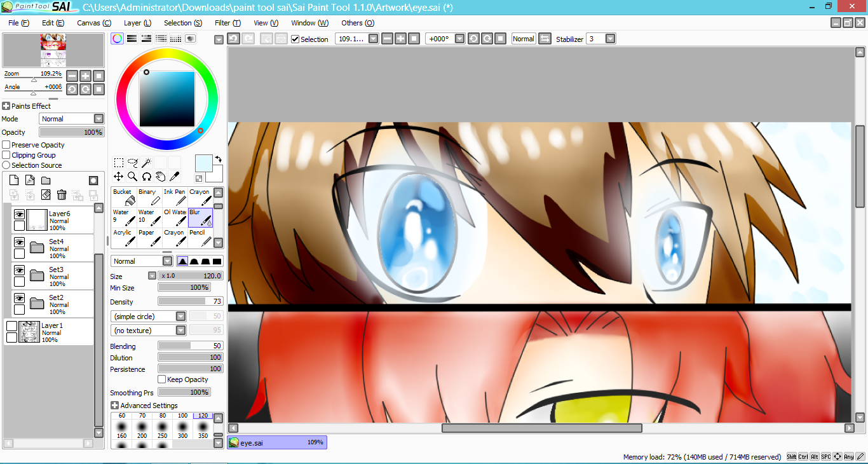The height and width of the screenshot is (464, 868).
Task: Select the Ink Pen tool
Action: pos(175,197)
